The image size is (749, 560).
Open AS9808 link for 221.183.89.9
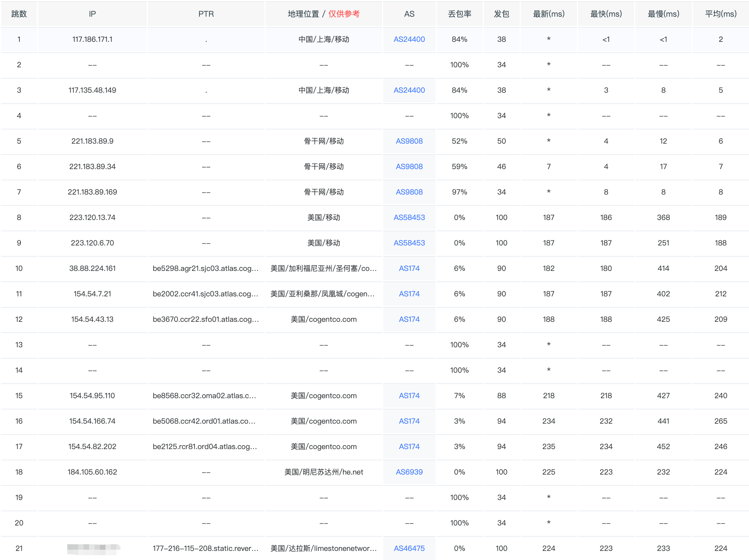[x=409, y=141]
